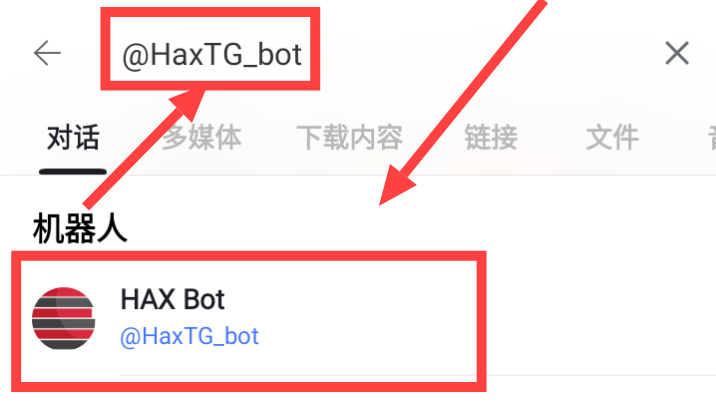Viewport: 716px width, 404px height.
Task: Show the 文件 tab results
Action: click(x=612, y=137)
